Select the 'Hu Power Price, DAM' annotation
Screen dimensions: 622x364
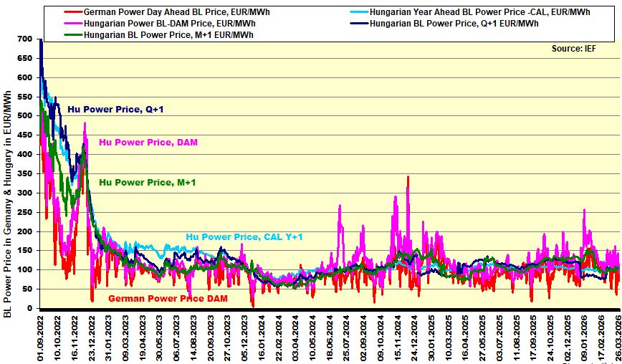point(148,143)
